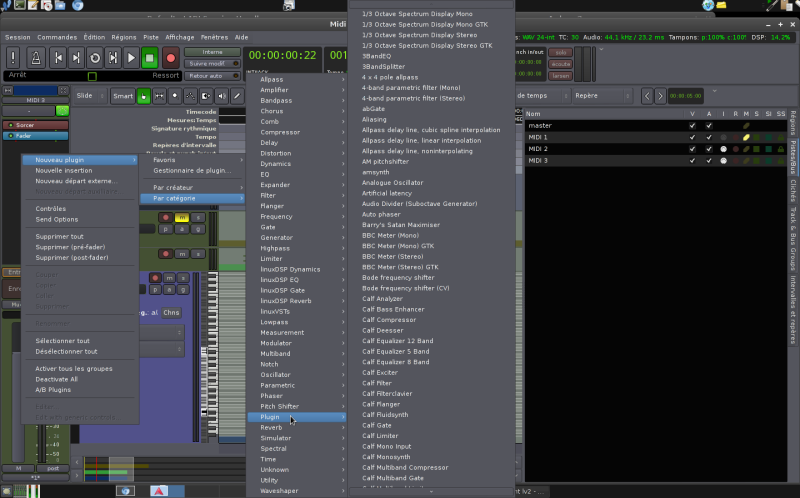Expand the EQ category submenu

click(x=297, y=175)
